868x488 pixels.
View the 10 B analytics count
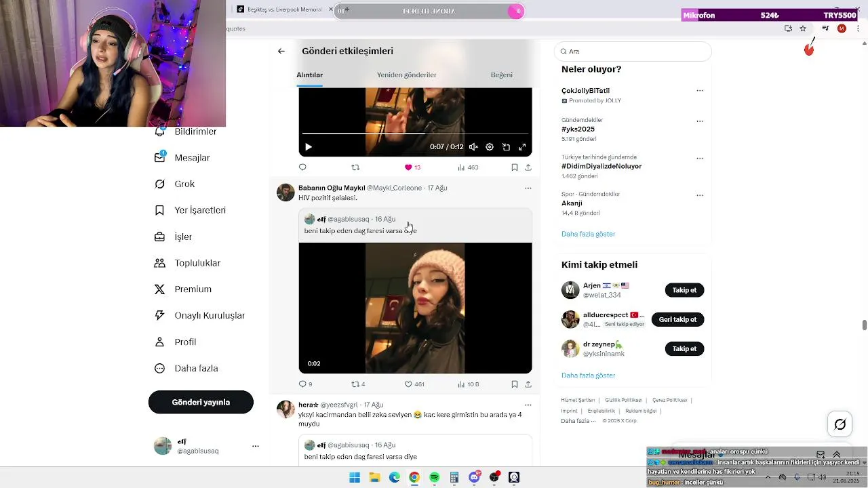coord(468,384)
